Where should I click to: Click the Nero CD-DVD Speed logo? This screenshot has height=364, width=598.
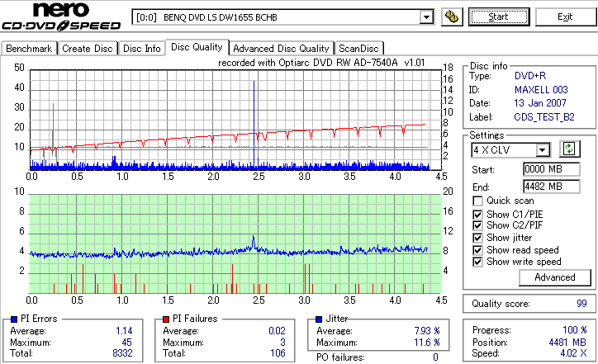61,17
